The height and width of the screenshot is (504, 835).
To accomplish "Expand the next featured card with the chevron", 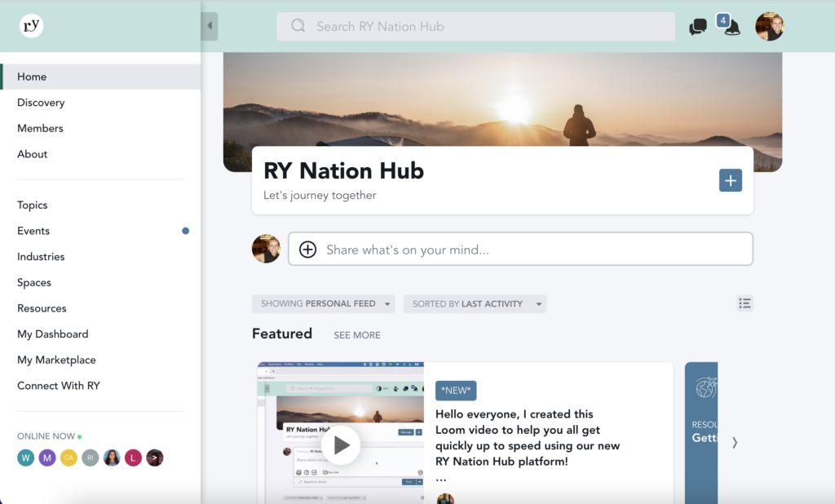I will point(734,441).
